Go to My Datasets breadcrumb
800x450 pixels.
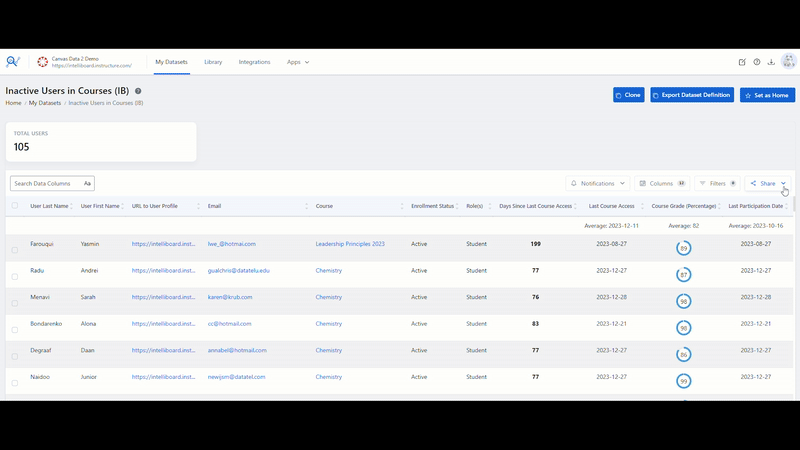[x=45, y=103]
